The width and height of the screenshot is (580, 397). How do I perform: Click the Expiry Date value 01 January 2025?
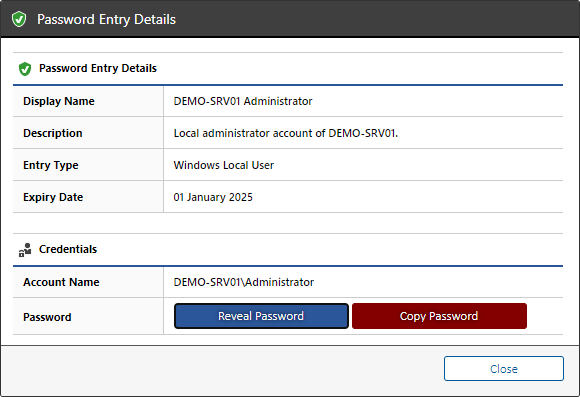click(213, 197)
